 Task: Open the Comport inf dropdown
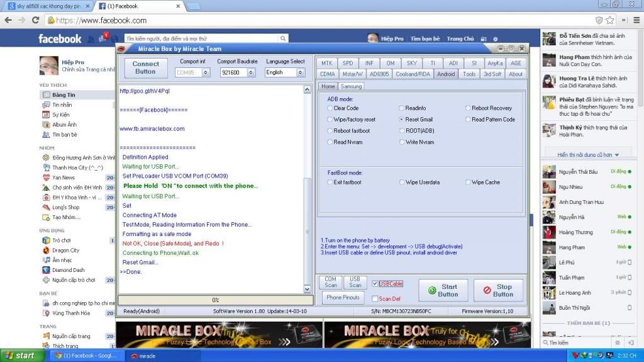pyautogui.click(x=206, y=72)
